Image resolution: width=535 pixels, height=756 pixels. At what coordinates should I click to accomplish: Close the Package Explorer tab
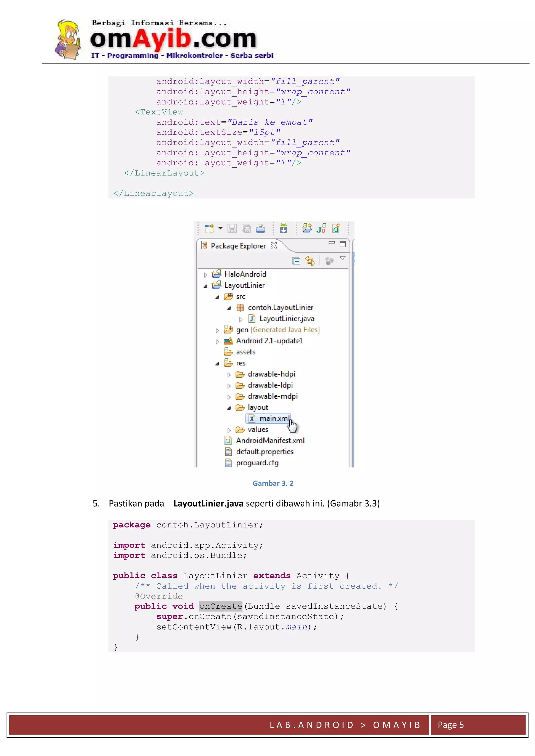point(274,246)
